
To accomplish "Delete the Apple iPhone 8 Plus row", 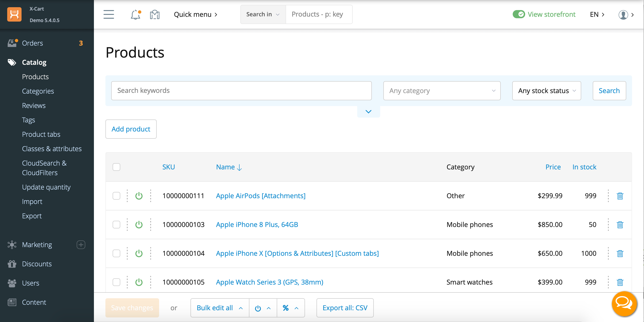I will pos(620,225).
